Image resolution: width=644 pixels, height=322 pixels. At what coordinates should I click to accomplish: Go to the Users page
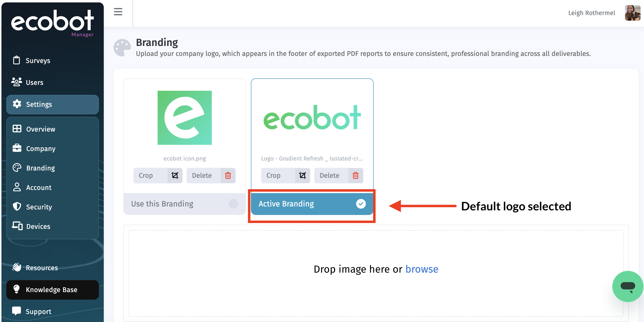click(35, 82)
